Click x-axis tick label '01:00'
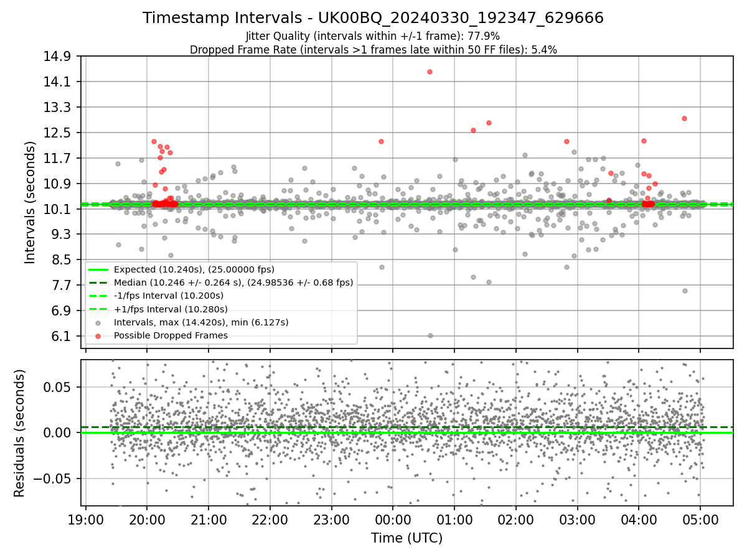This screenshot has width=747, height=560. 454,520
